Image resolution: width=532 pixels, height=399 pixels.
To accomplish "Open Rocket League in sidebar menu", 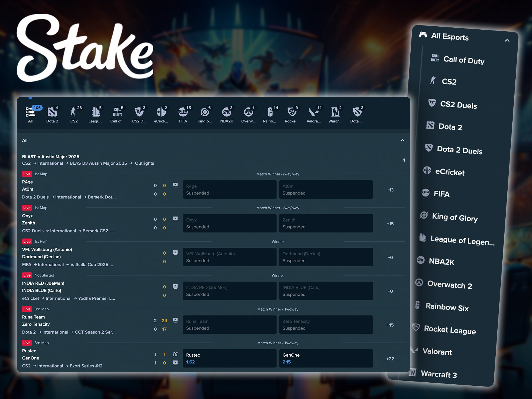I will 449,330.
